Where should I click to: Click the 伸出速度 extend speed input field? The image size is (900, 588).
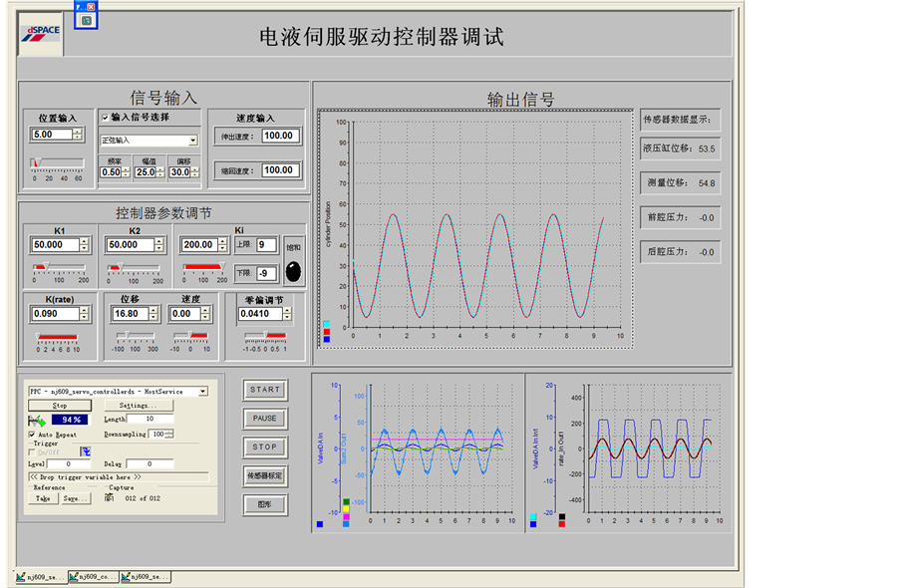click(x=280, y=136)
